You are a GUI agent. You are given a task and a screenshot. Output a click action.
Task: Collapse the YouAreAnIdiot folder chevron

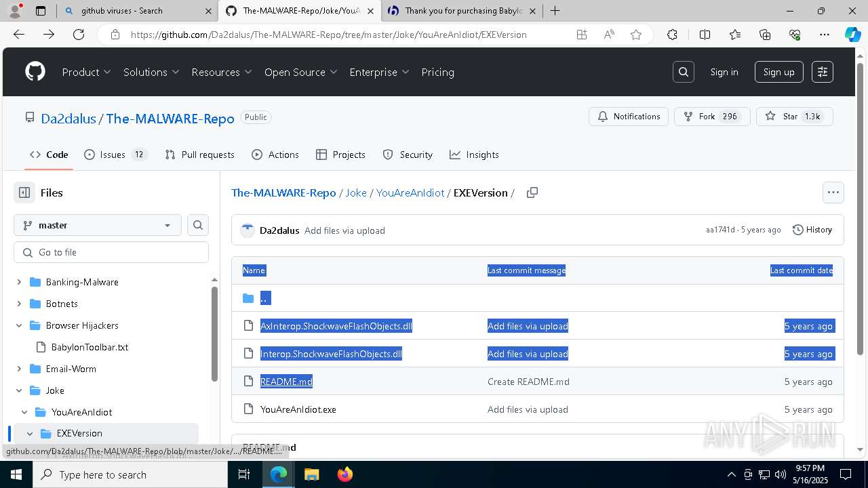(24, 412)
